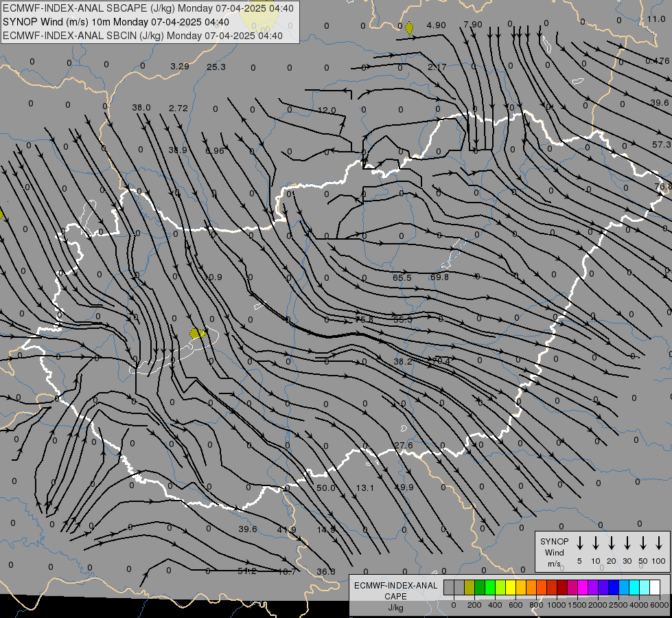Viewport: 672px width, 618px height.
Task: Click the 1000 tick label on the CAPE scale
Action: tap(556, 605)
